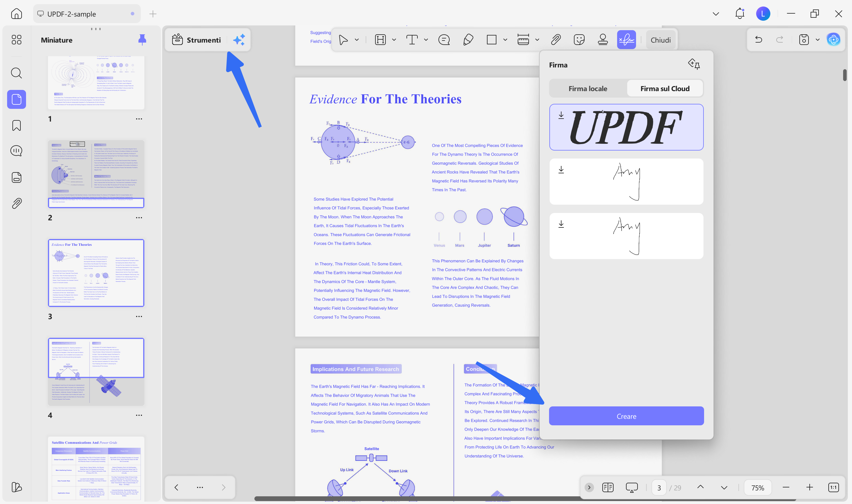Screen dimensions: 852x504
Task: Open the Comments panel in sidebar
Action: click(16, 151)
